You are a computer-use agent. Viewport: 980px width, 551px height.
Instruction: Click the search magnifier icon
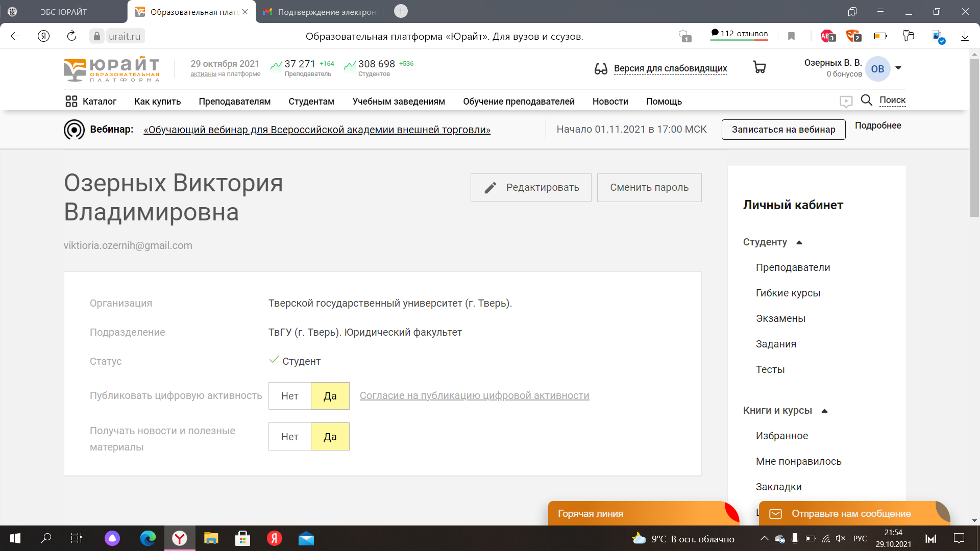coord(866,100)
